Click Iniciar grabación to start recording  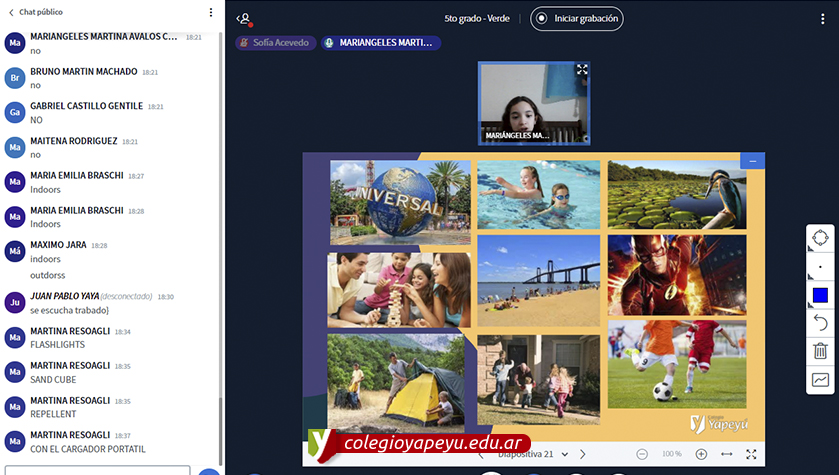tap(578, 18)
